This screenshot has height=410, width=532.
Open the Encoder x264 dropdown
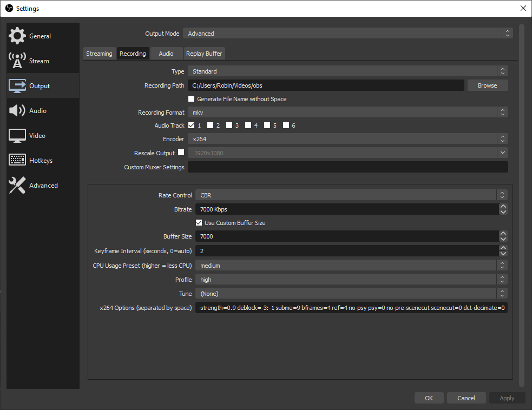click(x=348, y=138)
